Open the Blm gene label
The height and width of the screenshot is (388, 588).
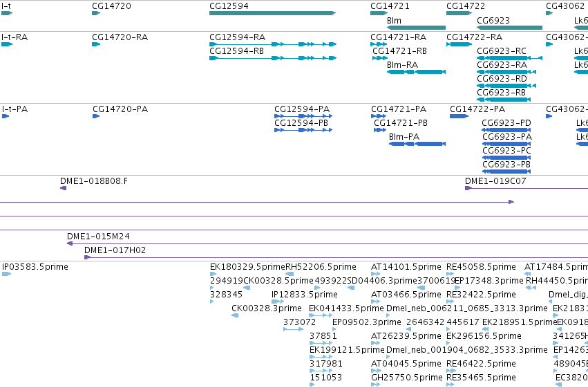point(394,20)
